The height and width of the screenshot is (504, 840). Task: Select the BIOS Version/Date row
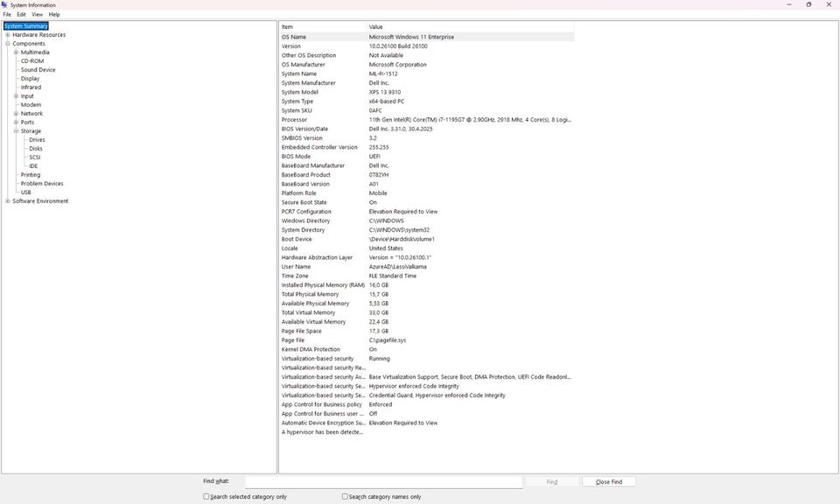[426, 129]
